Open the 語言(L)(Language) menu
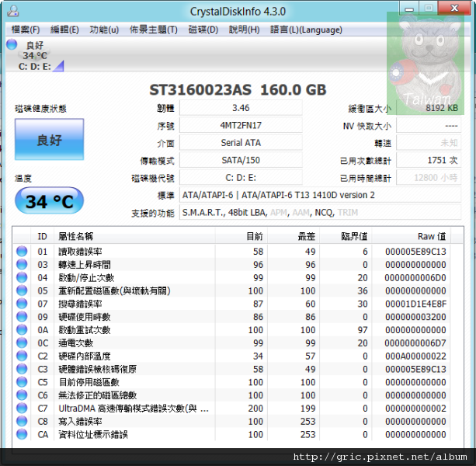 coord(306,30)
